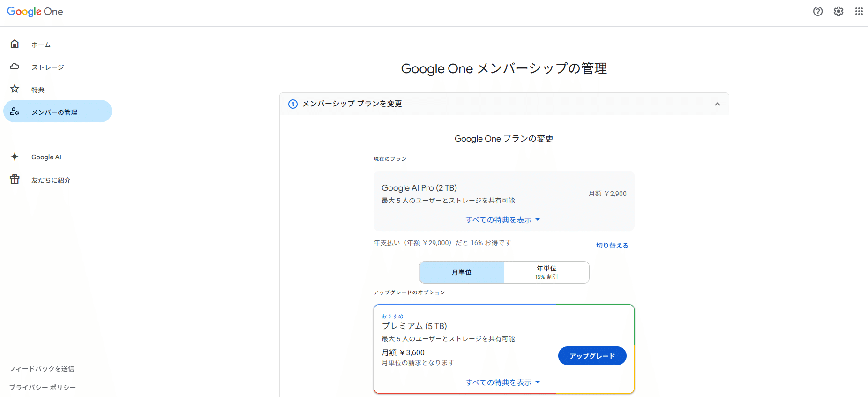The width and height of the screenshot is (868, 397).
Task: Open the Settings gear icon
Action: (838, 11)
